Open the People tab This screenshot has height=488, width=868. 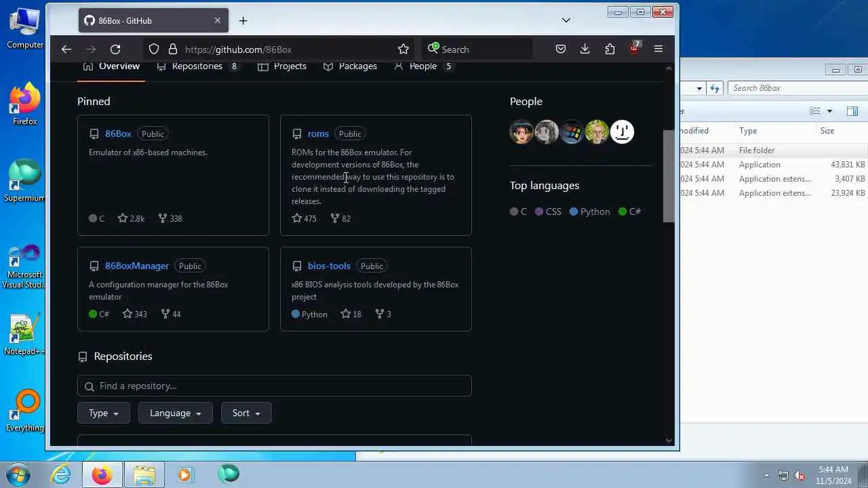[x=423, y=66]
